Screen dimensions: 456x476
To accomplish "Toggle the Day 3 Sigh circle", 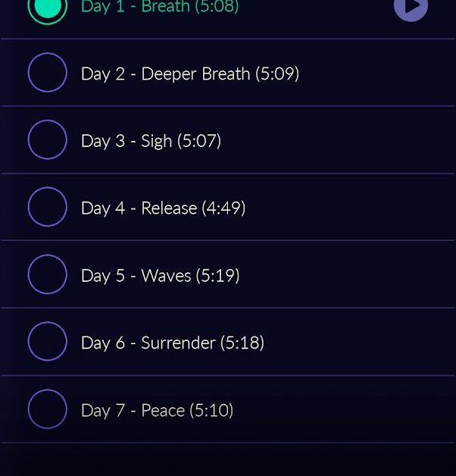I will 47,139.
